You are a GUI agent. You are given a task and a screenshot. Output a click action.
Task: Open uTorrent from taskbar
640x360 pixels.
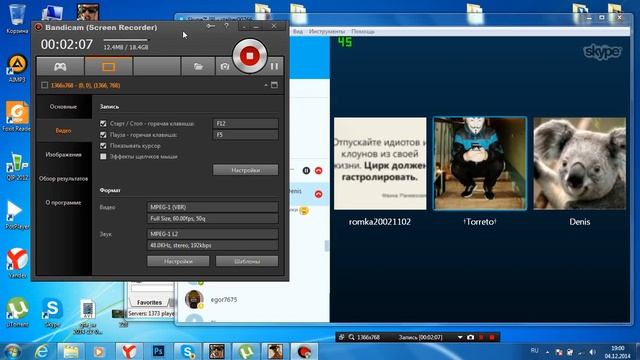click(246, 351)
